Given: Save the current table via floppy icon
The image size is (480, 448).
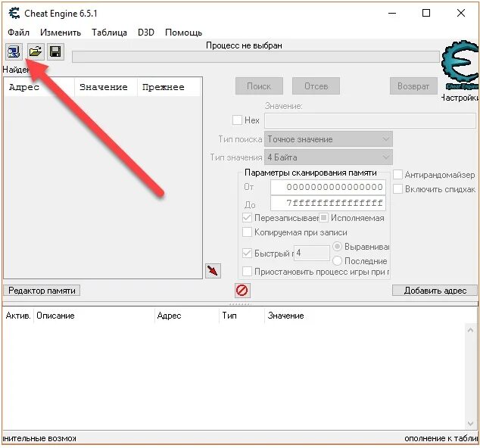Looking at the screenshot, I should [55, 51].
